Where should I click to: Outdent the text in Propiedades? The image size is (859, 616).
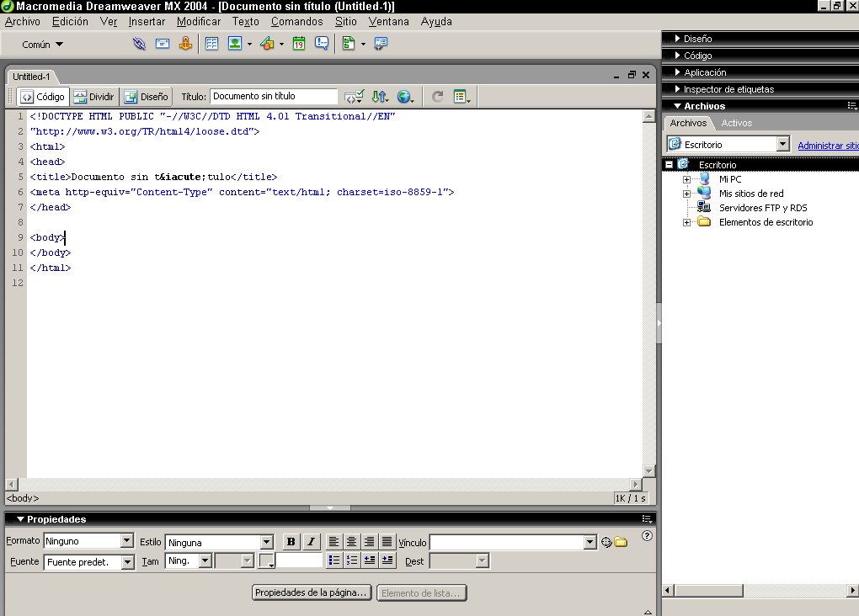coord(370,560)
